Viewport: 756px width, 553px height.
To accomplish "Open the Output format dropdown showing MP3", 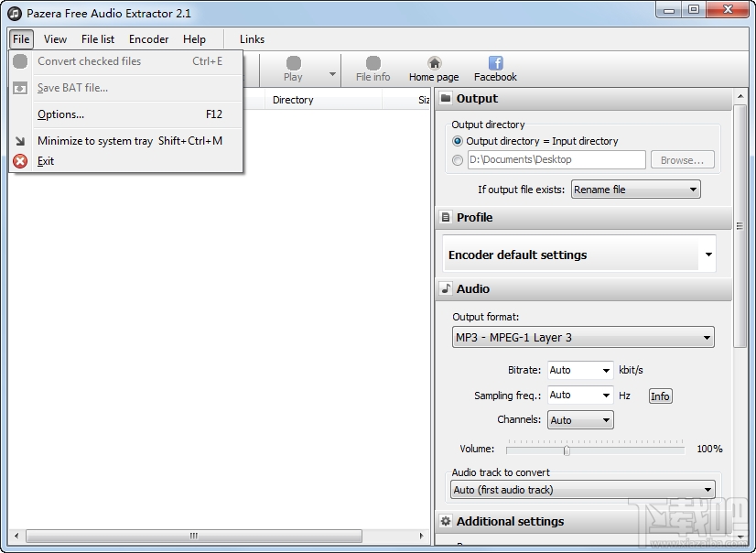I will 582,337.
